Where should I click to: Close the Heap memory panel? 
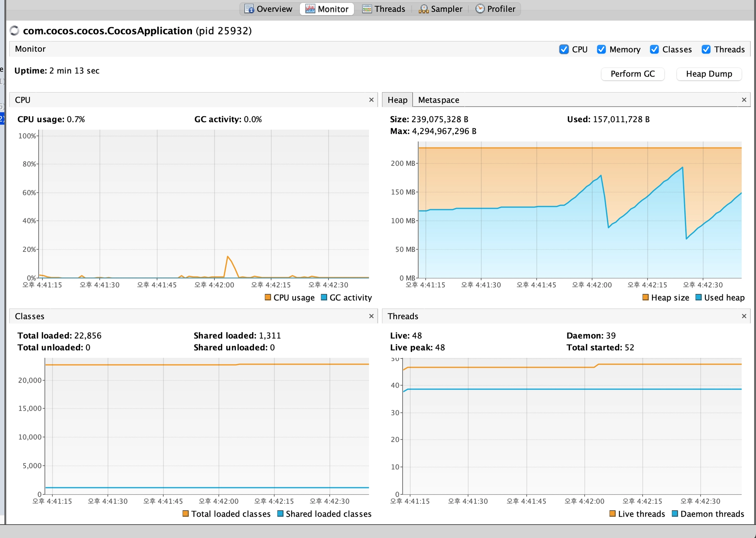coord(744,100)
